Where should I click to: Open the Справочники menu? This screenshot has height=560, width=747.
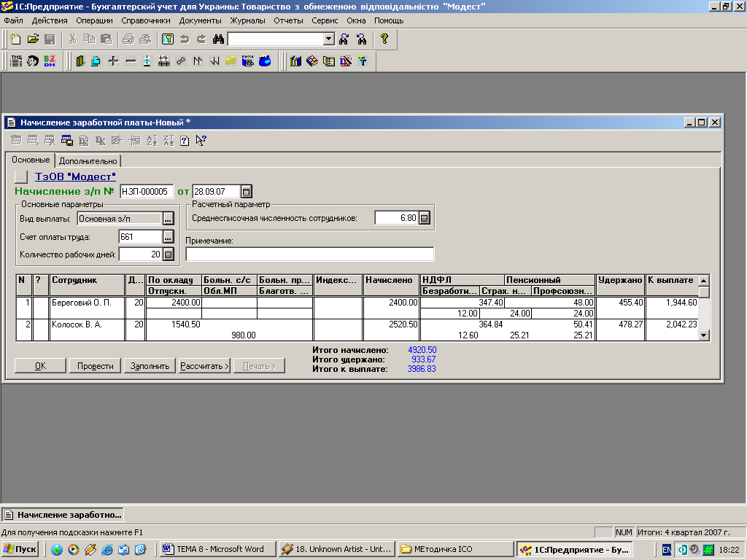pos(146,20)
